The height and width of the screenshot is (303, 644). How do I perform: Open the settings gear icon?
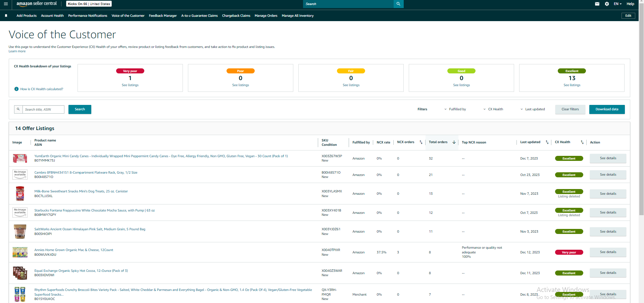[607, 4]
